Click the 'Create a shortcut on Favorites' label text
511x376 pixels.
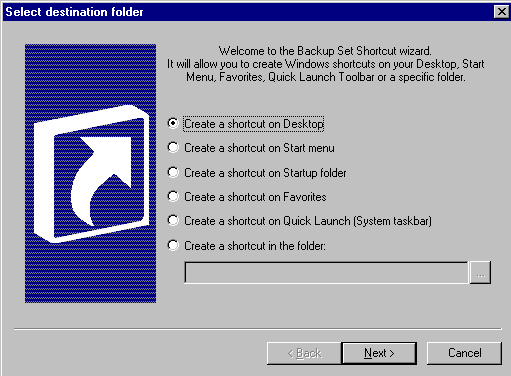(x=255, y=197)
